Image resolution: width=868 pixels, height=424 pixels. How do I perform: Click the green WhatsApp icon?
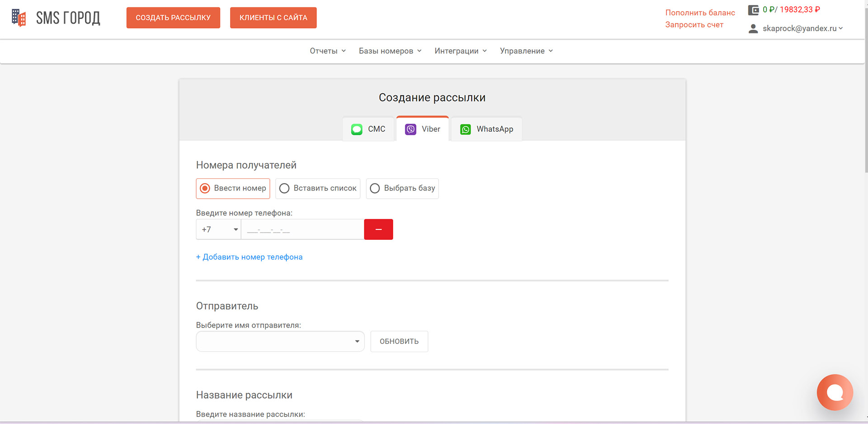(x=465, y=129)
